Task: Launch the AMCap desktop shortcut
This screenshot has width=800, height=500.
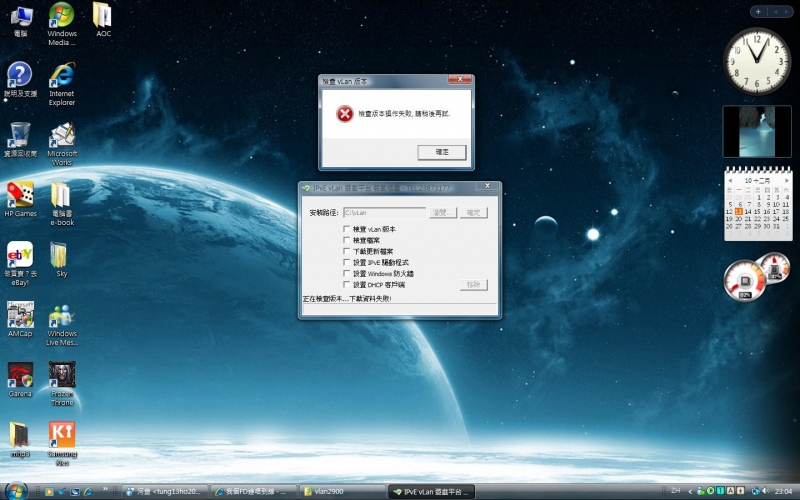Action: click(20, 319)
